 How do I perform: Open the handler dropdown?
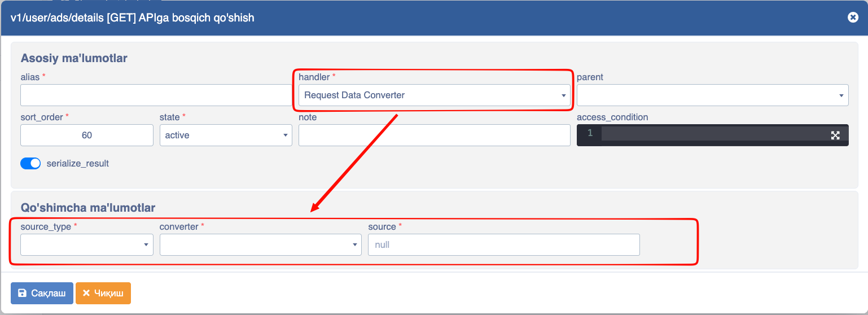coord(435,95)
